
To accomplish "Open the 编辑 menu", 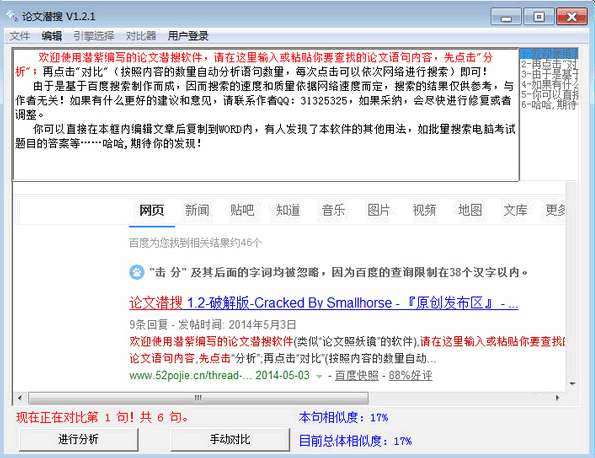I will tap(52, 36).
